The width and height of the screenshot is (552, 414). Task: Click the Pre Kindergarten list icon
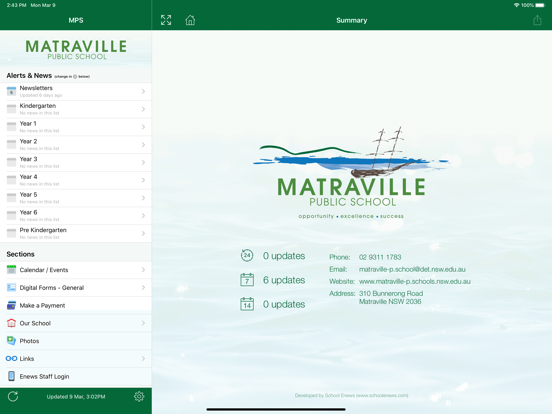coord(11,233)
